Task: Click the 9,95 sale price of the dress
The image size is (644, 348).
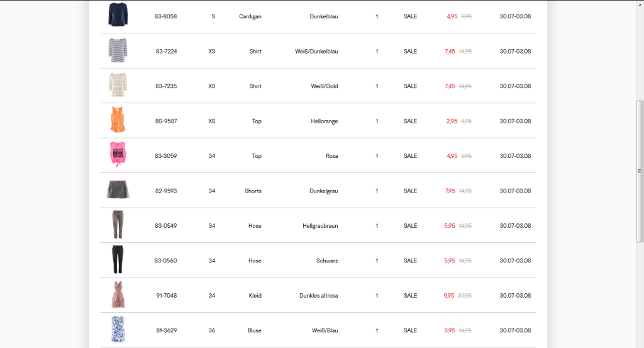Action: tap(448, 296)
